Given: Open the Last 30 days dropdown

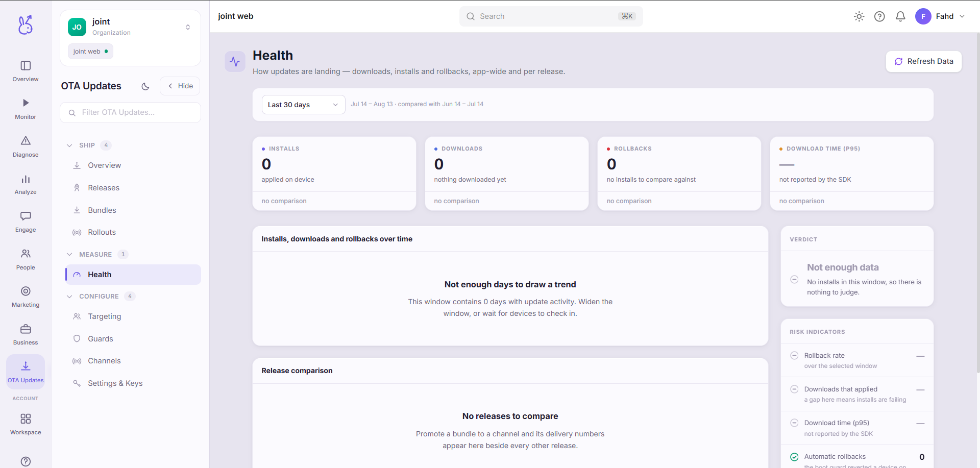Looking at the screenshot, I should (304, 105).
